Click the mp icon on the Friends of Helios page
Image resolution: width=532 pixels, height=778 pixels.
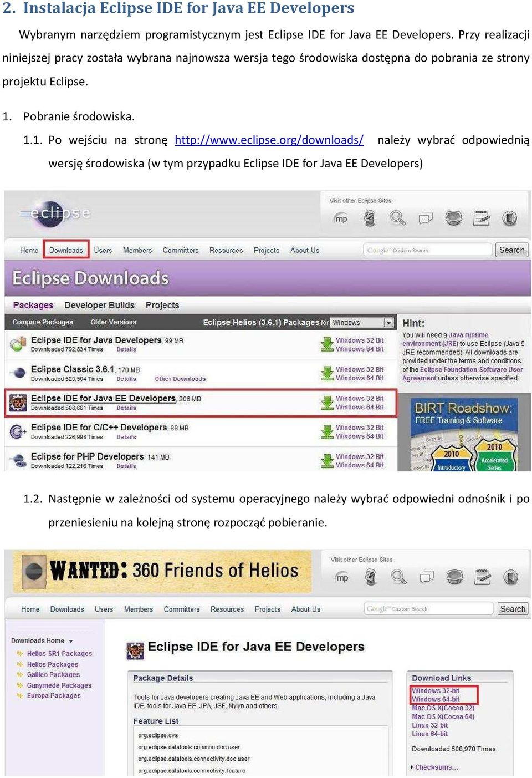click(342, 577)
